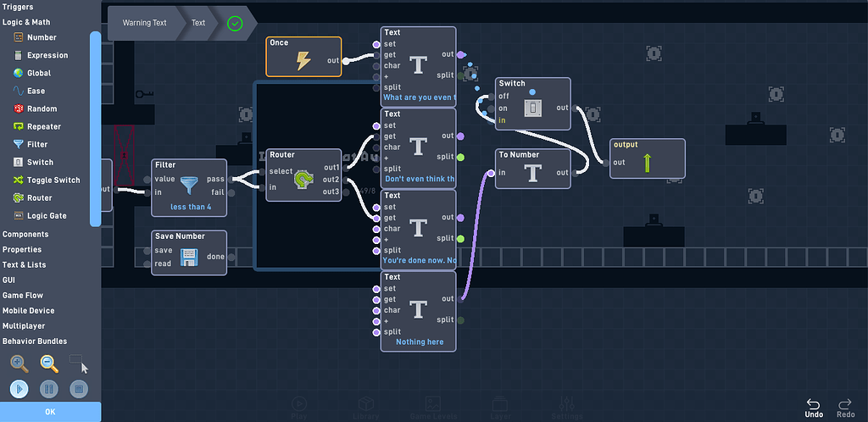Click the Once node out port
868x422 pixels.
click(346, 61)
